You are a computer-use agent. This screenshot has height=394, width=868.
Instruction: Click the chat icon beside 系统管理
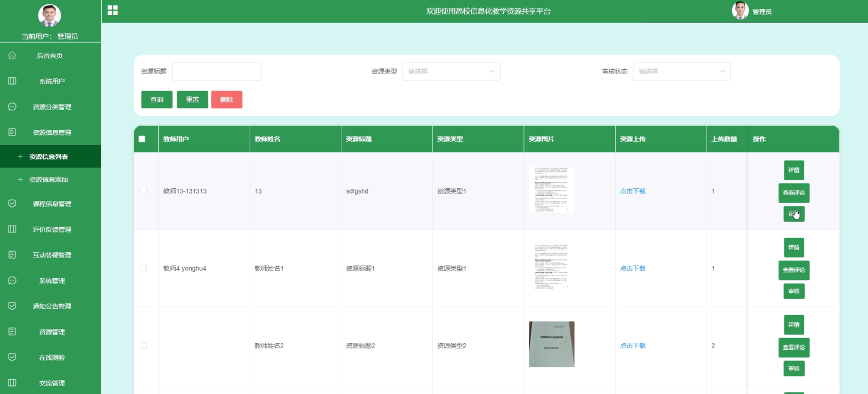click(x=12, y=280)
